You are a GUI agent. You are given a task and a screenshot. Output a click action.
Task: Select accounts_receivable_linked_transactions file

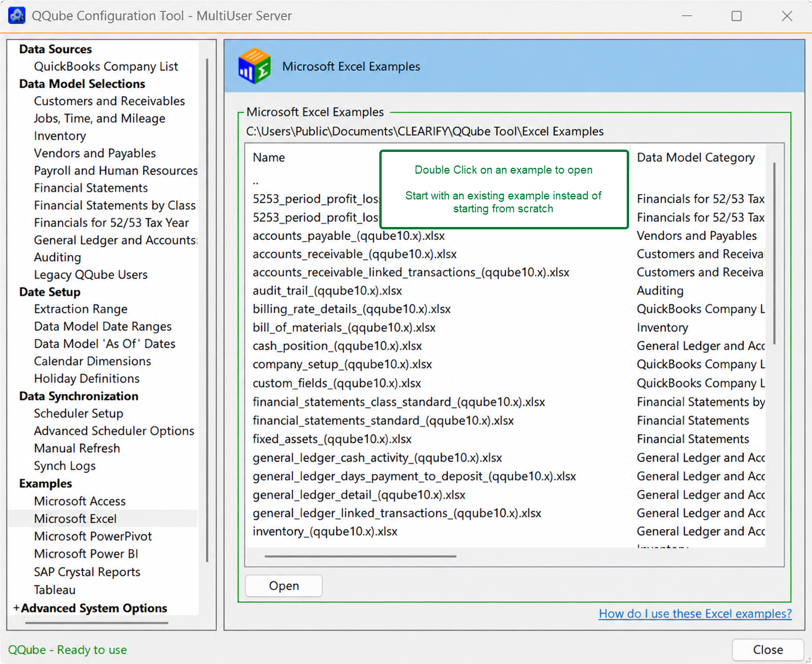[x=411, y=273]
